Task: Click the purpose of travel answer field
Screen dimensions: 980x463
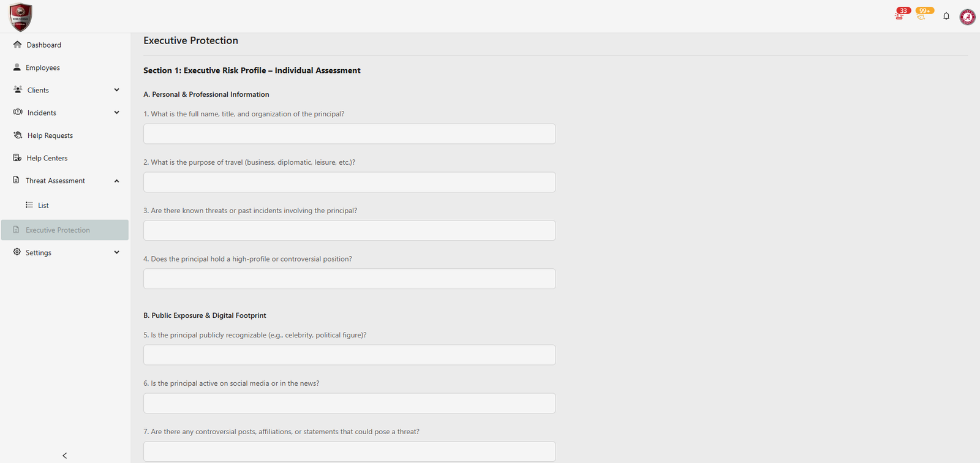Action: tap(349, 183)
